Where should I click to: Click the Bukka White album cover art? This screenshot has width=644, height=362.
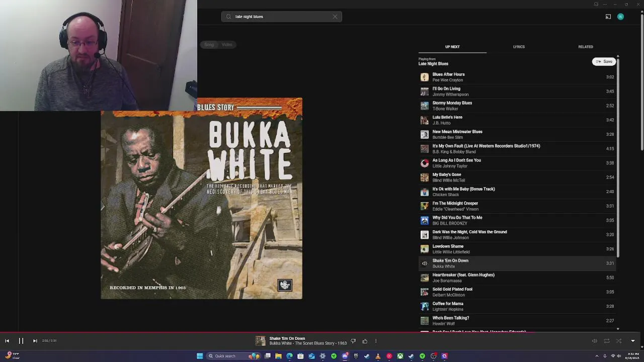201,199
